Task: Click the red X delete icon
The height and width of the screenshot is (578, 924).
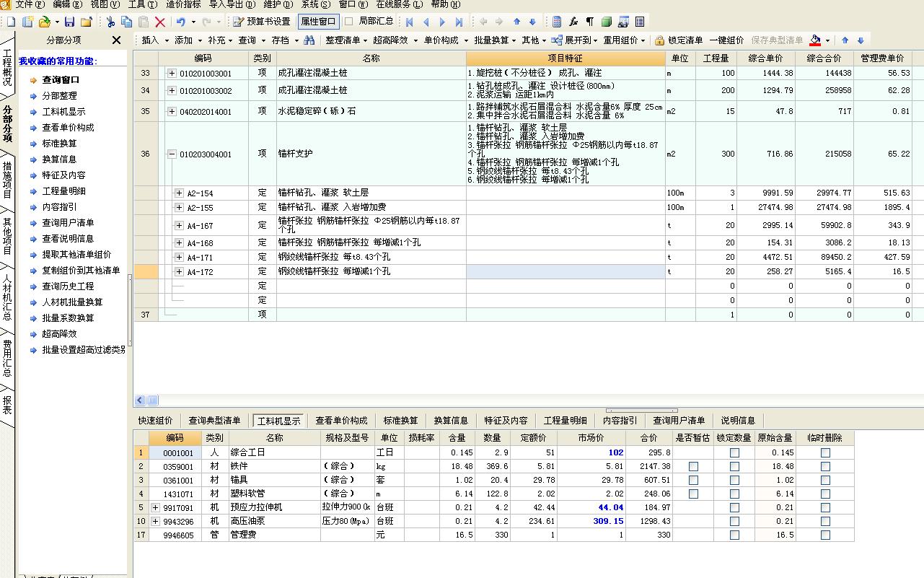Action: click(x=160, y=22)
